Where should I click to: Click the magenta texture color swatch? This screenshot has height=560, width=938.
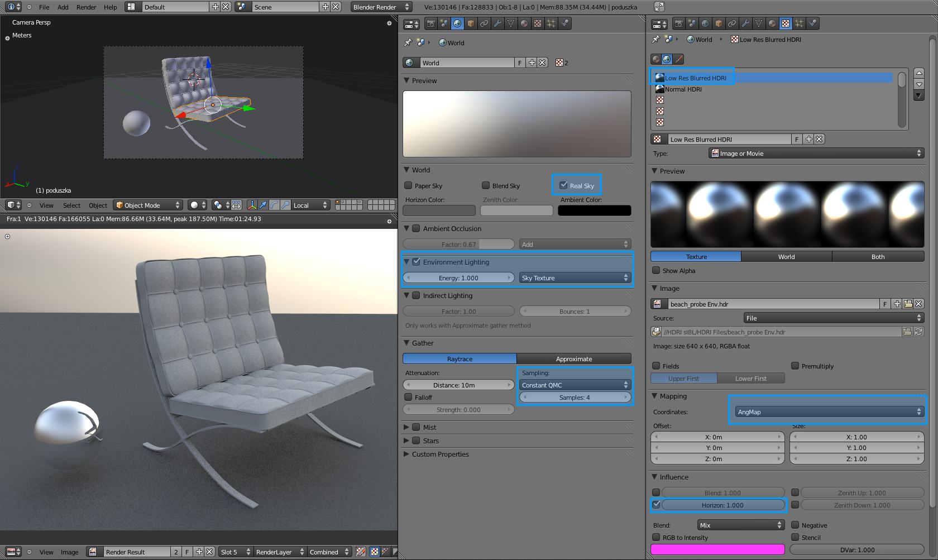pyautogui.click(x=717, y=549)
